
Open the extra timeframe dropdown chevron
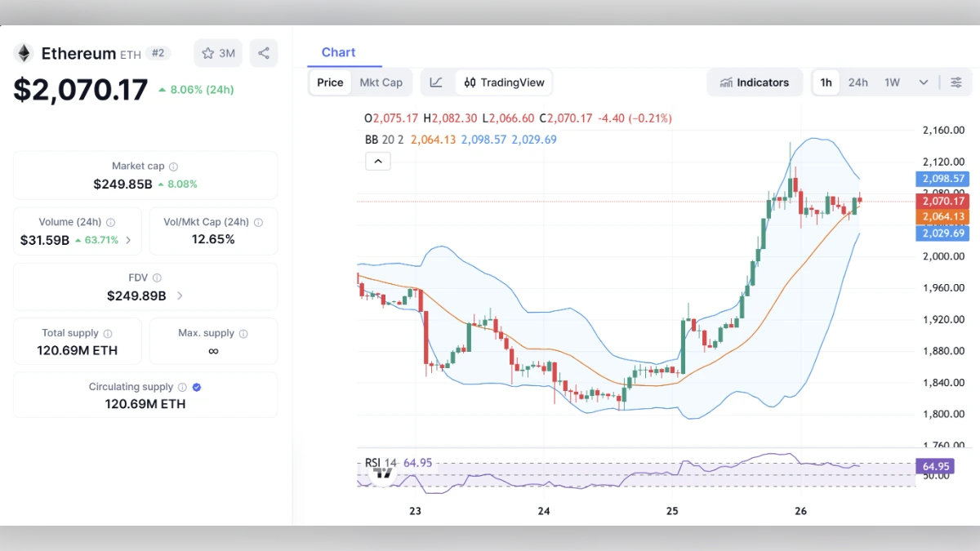pos(923,82)
